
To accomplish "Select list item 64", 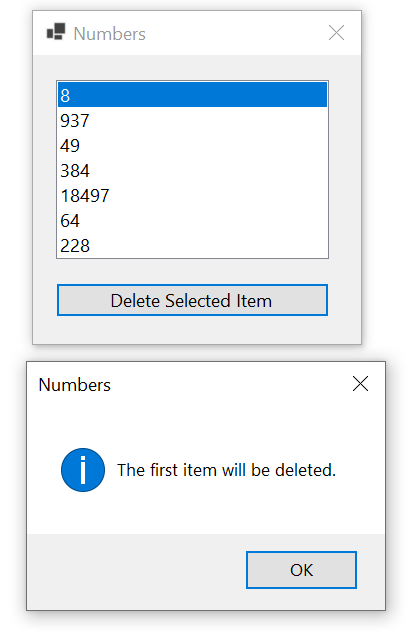I will [x=192, y=220].
